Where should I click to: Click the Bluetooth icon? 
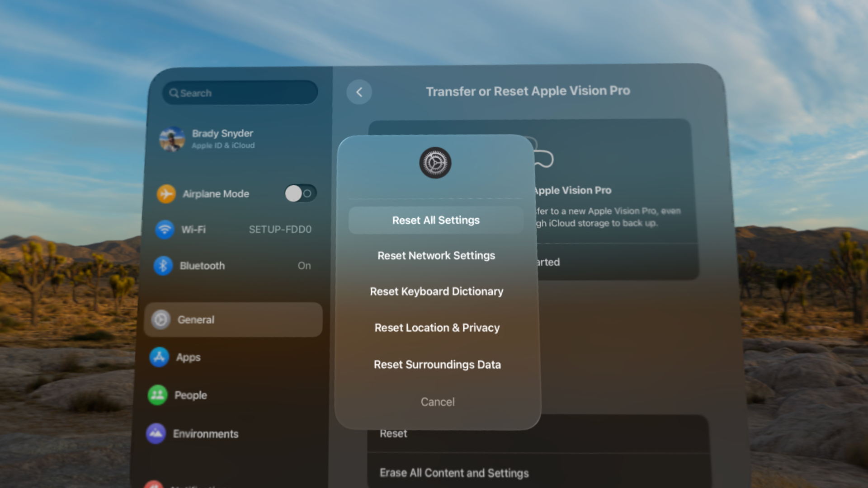pyautogui.click(x=163, y=266)
